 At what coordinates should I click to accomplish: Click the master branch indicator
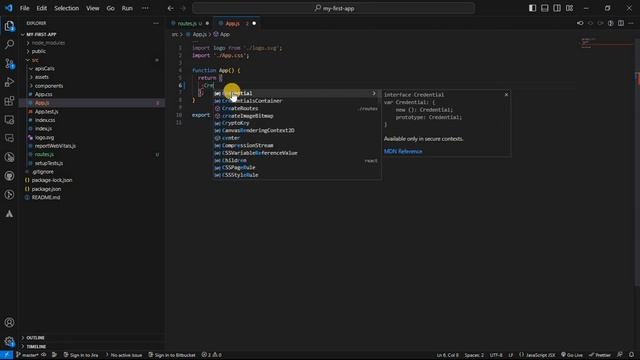coord(27,355)
